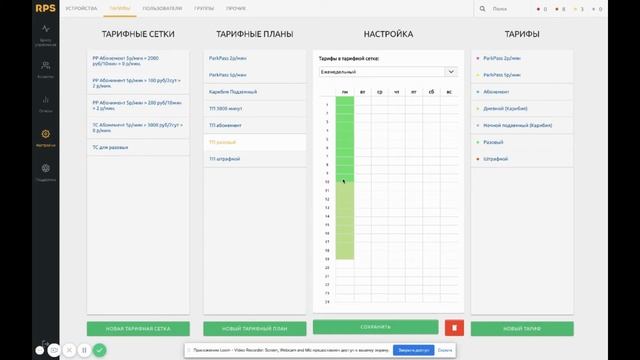Select 'Разовый' tariff
The image size is (640, 360).
pyautogui.click(x=522, y=142)
